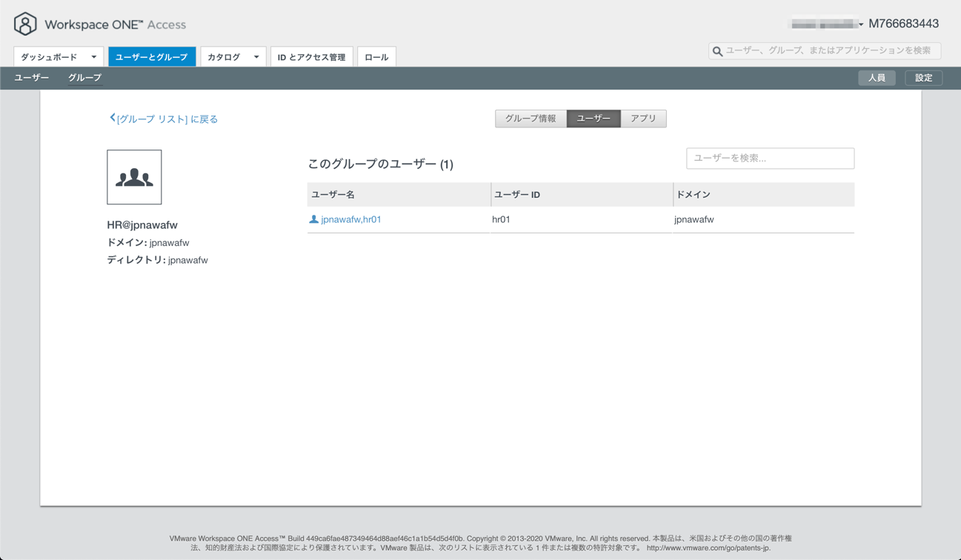Switch to the グループ情報 segment
Screen dimensions: 961x560
click(531, 119)
